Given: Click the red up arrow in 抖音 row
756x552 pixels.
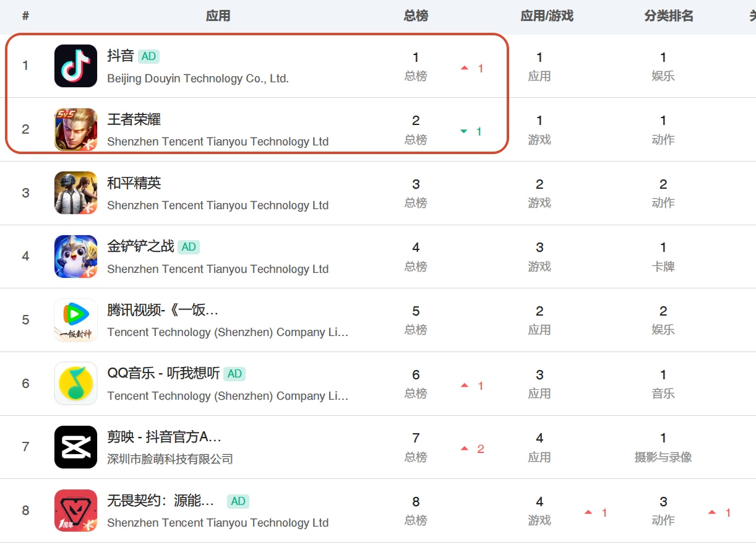Looking at the screenshot, I should click(465, 68).
